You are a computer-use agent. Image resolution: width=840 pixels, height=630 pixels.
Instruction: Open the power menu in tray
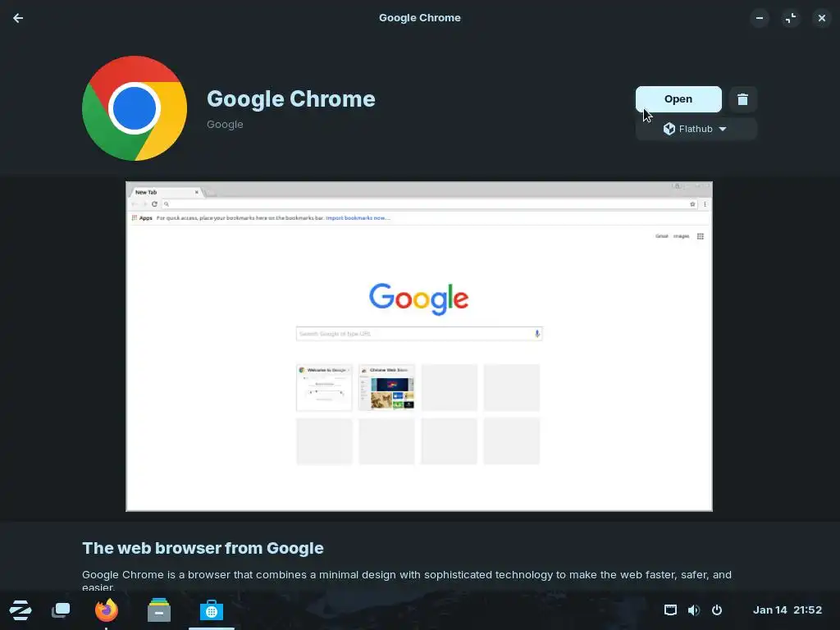tap(717, 610)
